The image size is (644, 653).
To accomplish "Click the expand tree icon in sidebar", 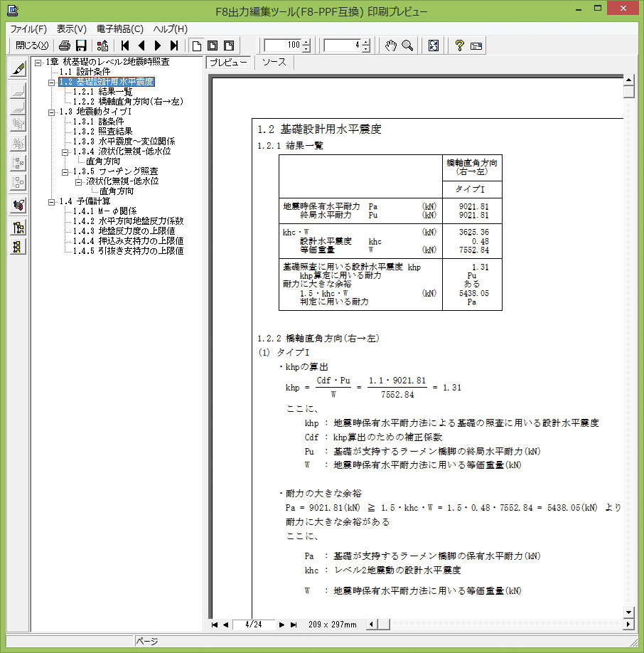I will point(18,228).
